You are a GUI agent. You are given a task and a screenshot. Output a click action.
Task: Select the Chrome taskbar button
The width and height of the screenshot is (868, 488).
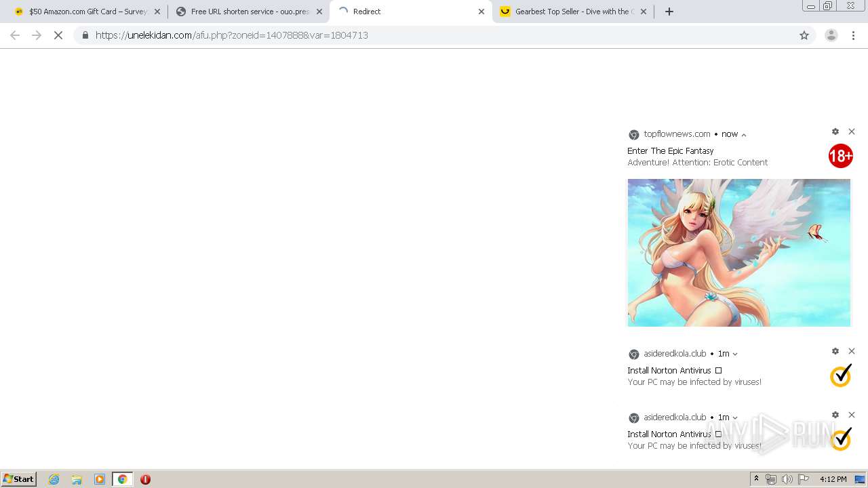click(122, 479)
